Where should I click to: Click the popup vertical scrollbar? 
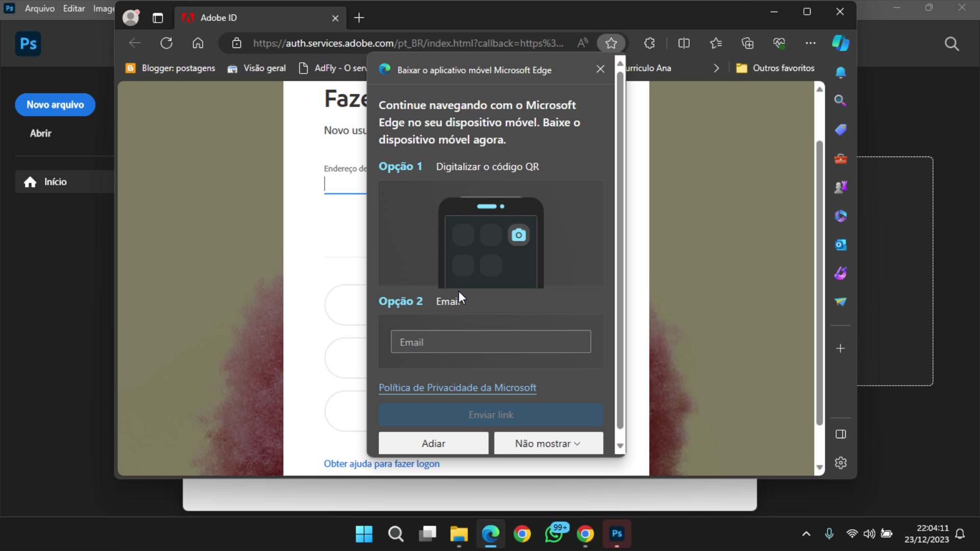(620, 250)
